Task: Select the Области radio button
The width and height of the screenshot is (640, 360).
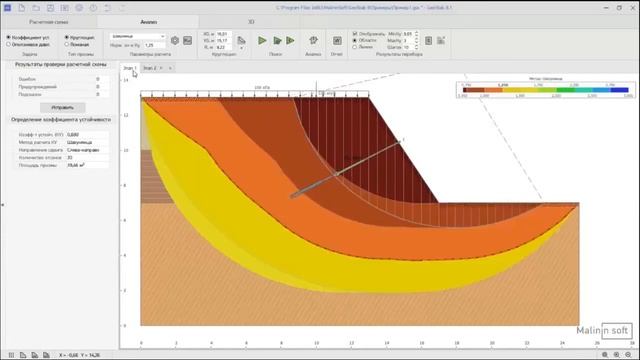Action: click(x=355, y=40)
